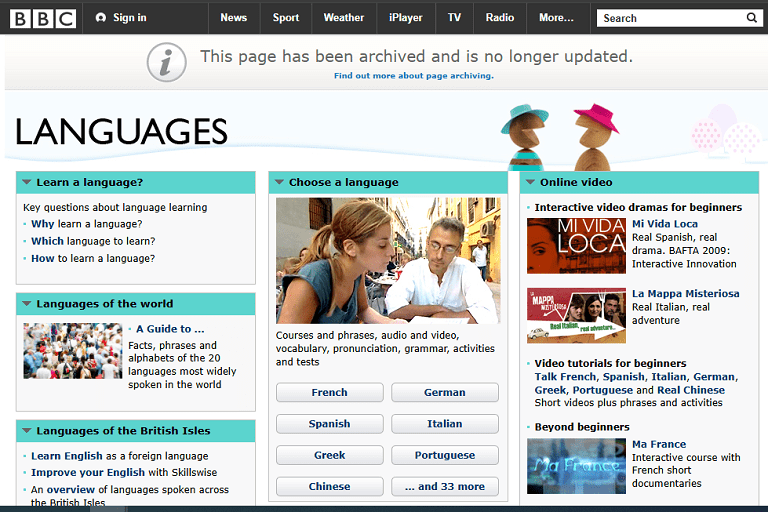Viewport: 768px width, 512px height.
Task: Click the German language button
Action: [445, 392]
